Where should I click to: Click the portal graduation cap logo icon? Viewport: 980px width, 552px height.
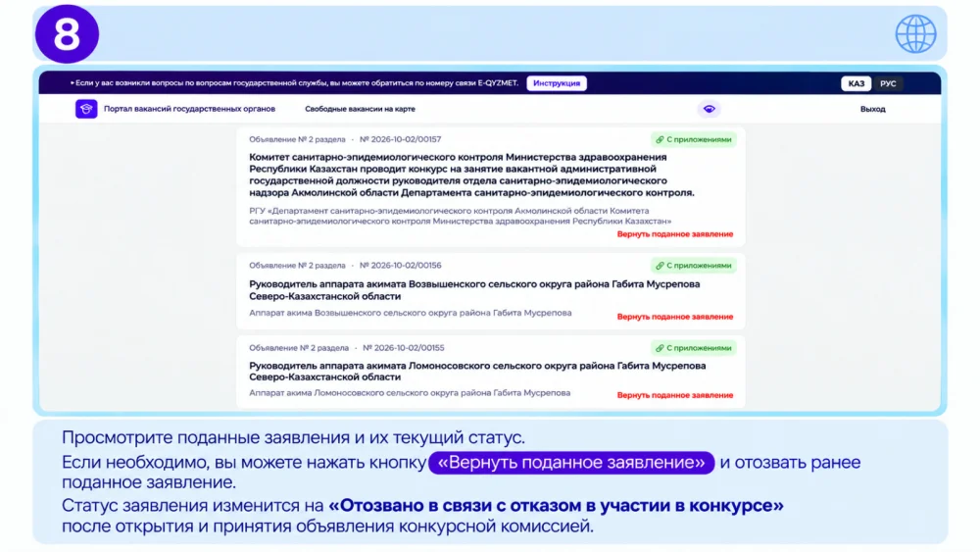pos(86,109)
